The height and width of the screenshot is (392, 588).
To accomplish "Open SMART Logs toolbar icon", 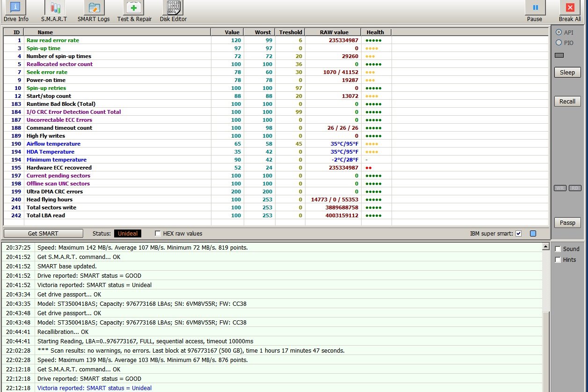I will click(94, 8).
